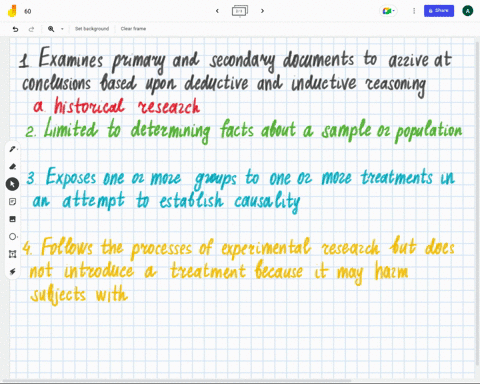Viewport: 480px width, 384px height.
Task: Click the Share button
Action: (439, 11)
